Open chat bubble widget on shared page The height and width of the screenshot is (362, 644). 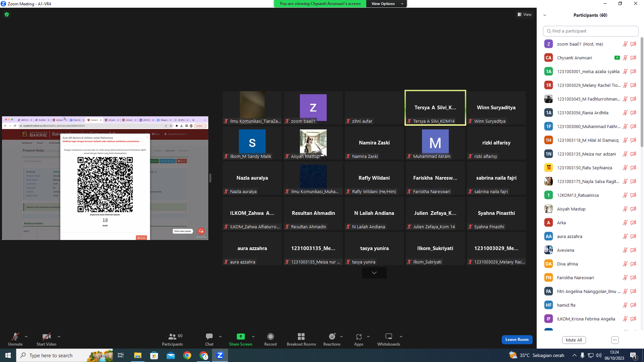coord(201,231)
